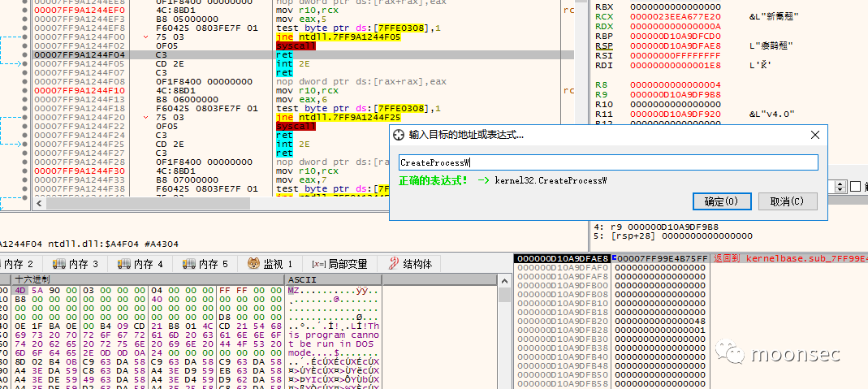
Task: Toggle breakpoint bullet at 00007FF9A1244F10
Action: click(24, 90)
